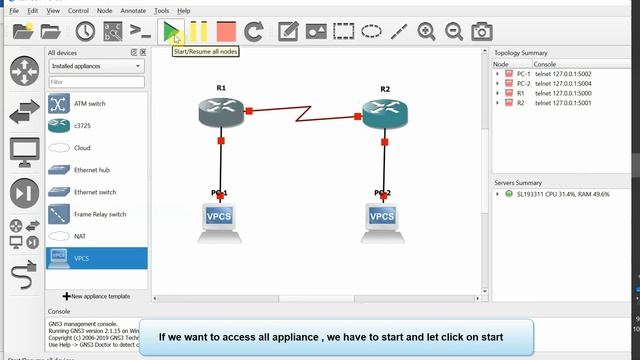The image size is (640, 360).
Task: Click canvas horizontal scrollbar right arrow
Action: (x=478, y=298)
